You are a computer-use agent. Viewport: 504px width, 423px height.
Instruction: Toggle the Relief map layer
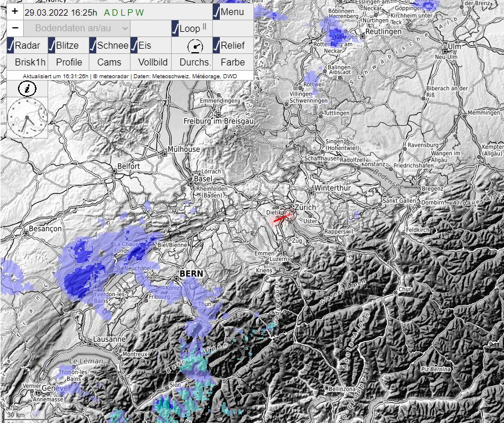(x=216, y=45)
